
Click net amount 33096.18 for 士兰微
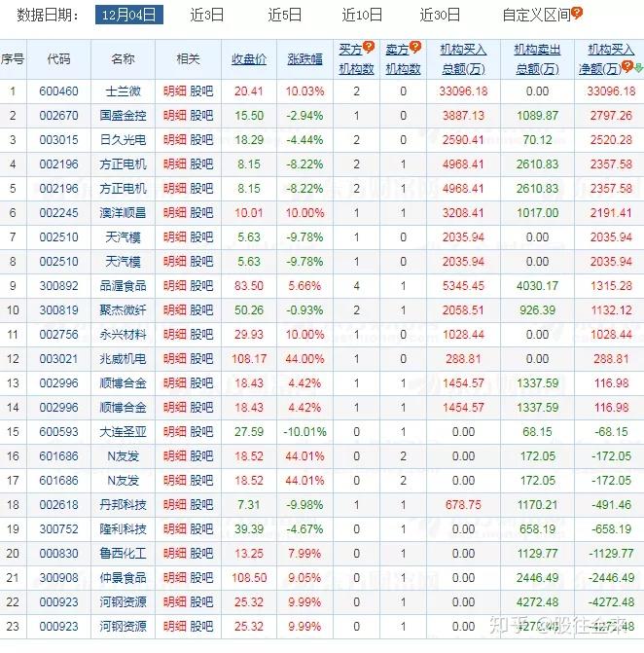click(x=611, y=91)
